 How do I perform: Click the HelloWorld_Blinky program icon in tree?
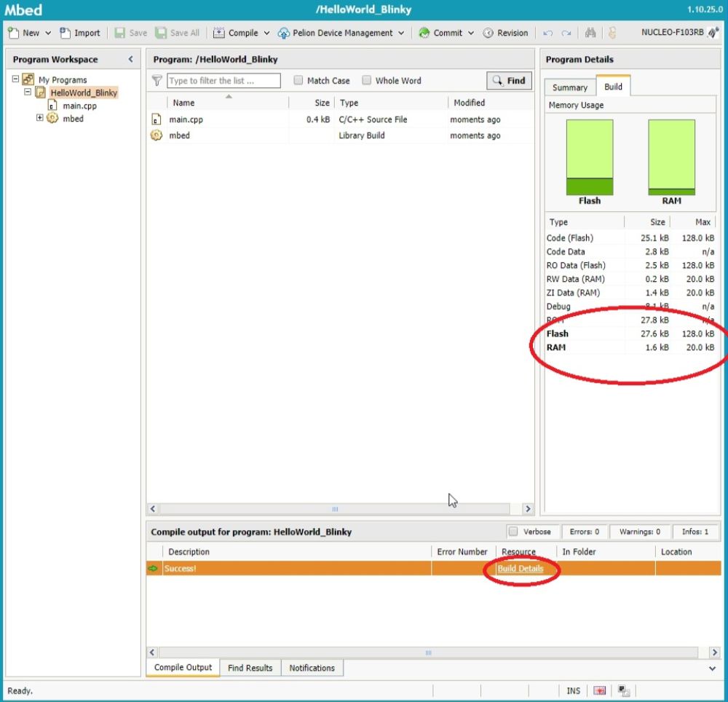click(41, 92)
